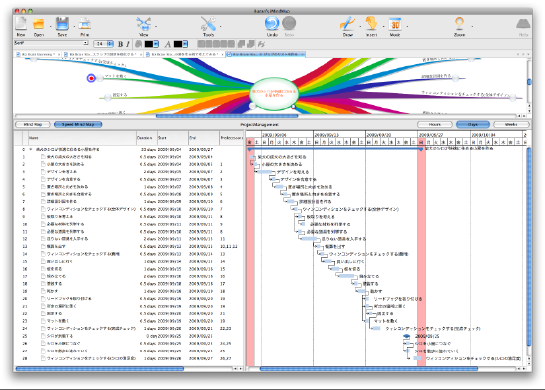
Task: Open the font size 14 dropdown
Action: click(104, 44)
